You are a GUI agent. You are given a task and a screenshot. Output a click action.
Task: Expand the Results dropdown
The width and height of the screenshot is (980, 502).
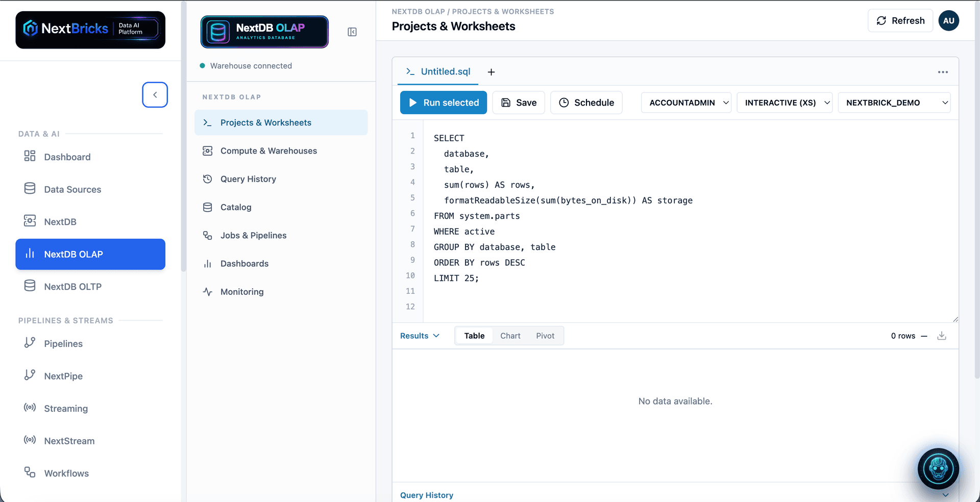coord(420,336)
